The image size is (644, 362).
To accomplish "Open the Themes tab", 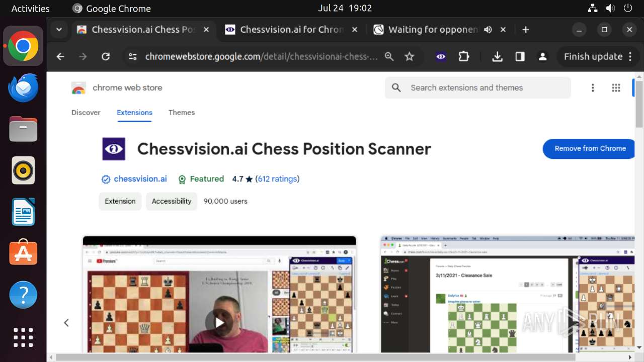I will pyautogui.click(x=182, y=113).
